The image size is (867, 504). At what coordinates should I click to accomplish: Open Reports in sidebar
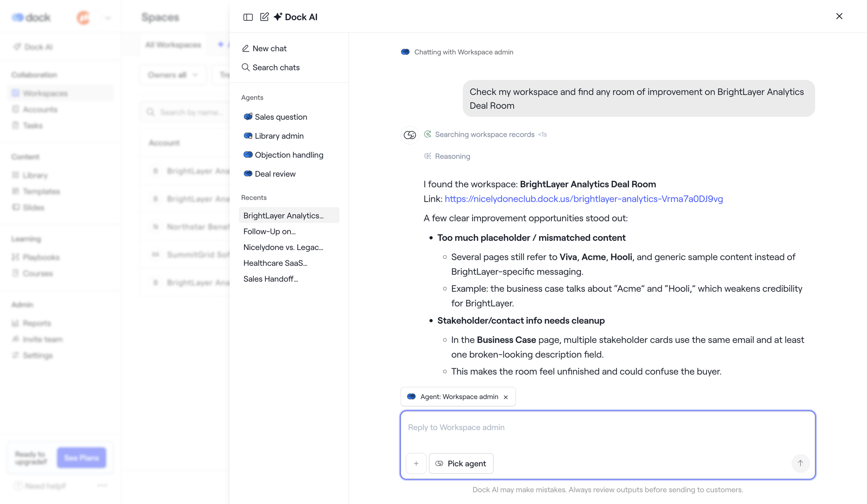pyautogui.click(x=31, y=323)
